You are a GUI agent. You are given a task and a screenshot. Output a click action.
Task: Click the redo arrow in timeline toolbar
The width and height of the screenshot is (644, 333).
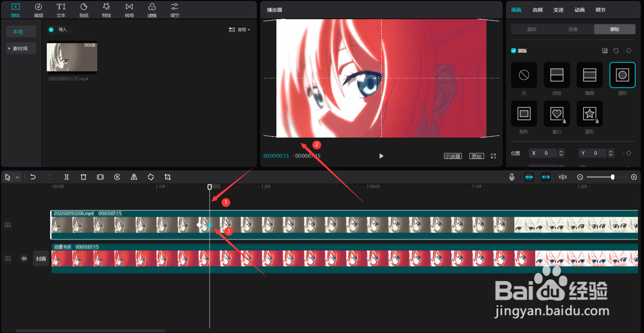tap(50, 177)
